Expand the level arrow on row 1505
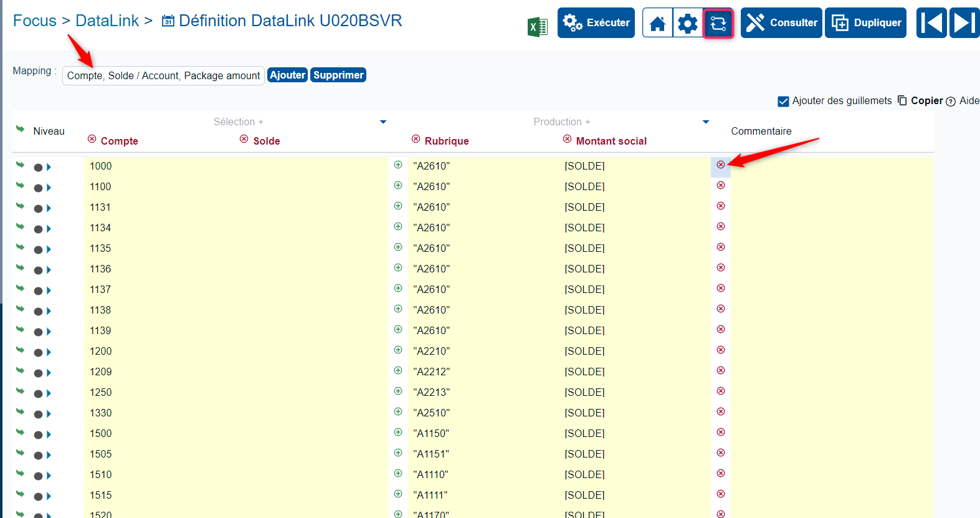980x518 pixels. [49, 455]
